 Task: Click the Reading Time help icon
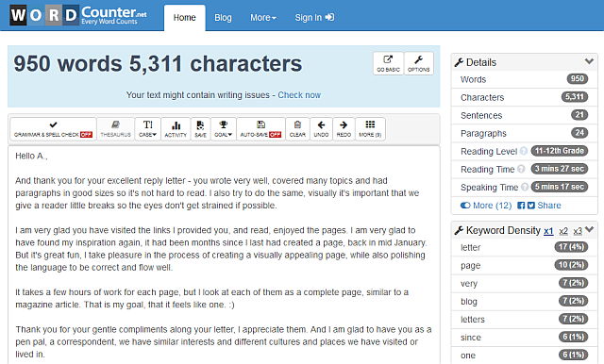point(521,169)
